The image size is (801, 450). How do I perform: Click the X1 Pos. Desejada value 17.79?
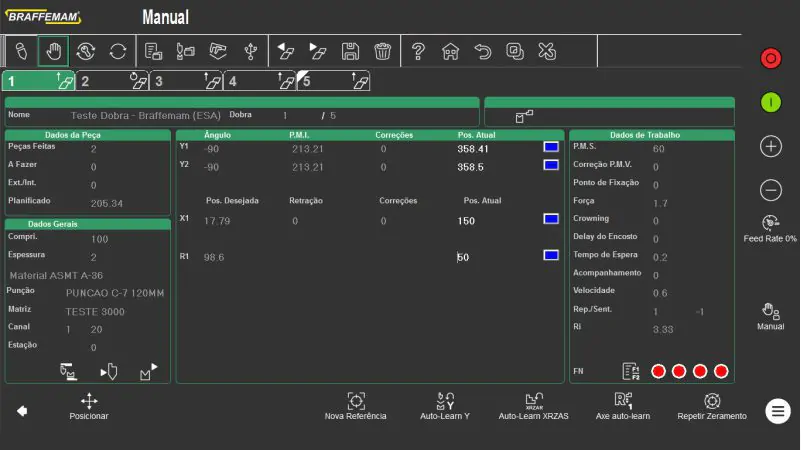(x=217, y=221)
